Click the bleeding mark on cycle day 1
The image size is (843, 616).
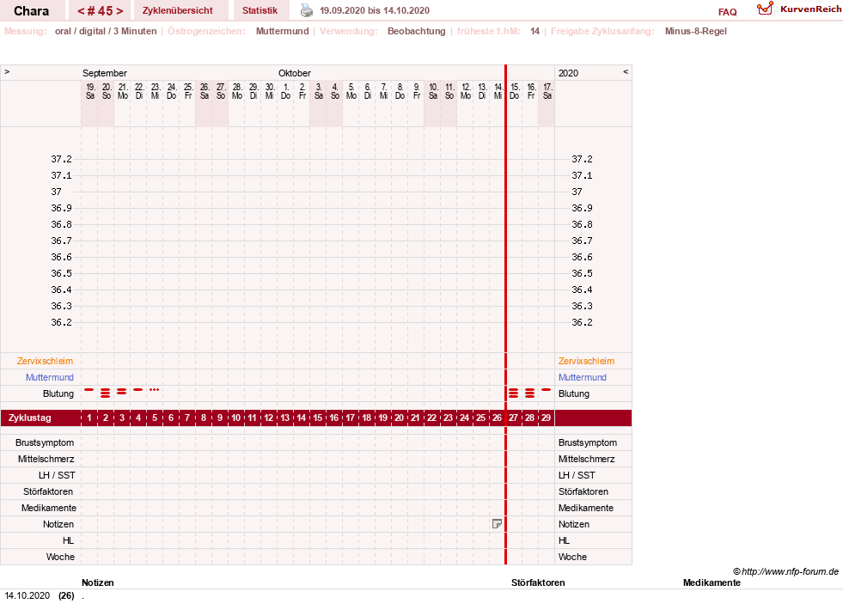click(89, 390)
